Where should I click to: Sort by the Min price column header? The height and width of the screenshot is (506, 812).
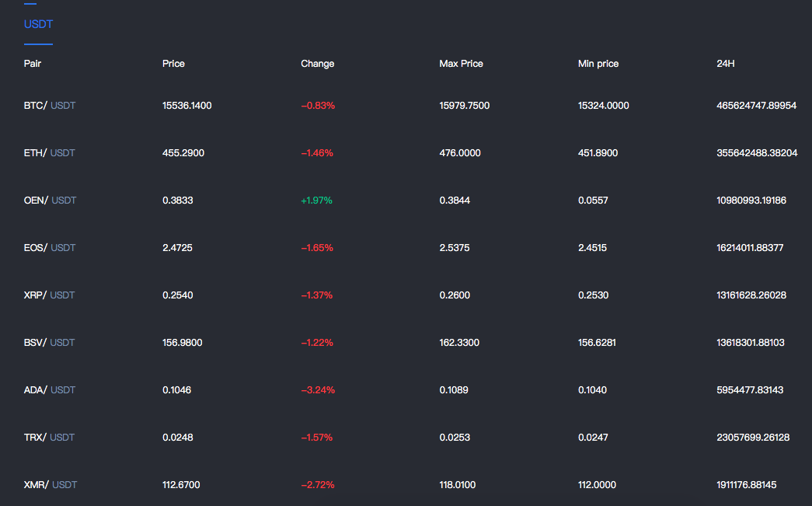(x=598, y=64)
